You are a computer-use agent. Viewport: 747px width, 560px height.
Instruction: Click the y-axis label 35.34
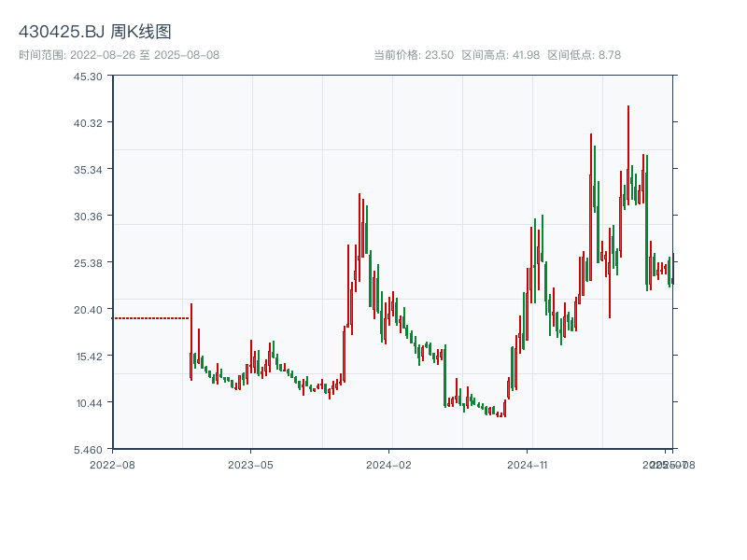88,170
